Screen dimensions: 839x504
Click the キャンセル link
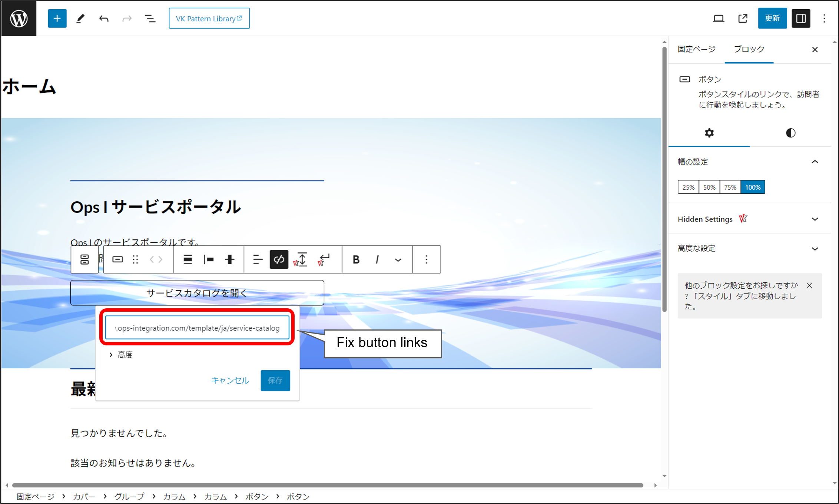click(x=230, y=380)
